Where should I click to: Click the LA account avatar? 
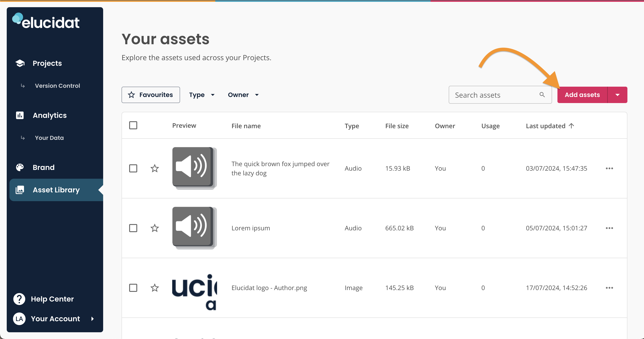(x=19, y=319)
